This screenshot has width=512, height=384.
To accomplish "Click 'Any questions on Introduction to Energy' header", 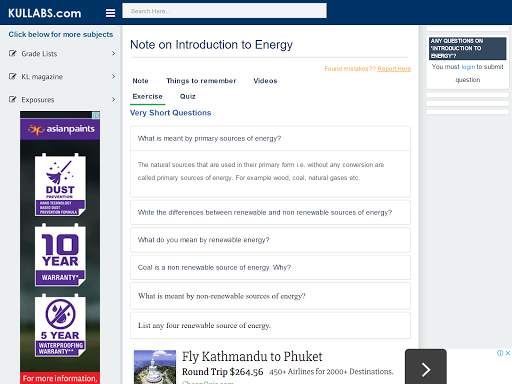I will tap(467, 48).
